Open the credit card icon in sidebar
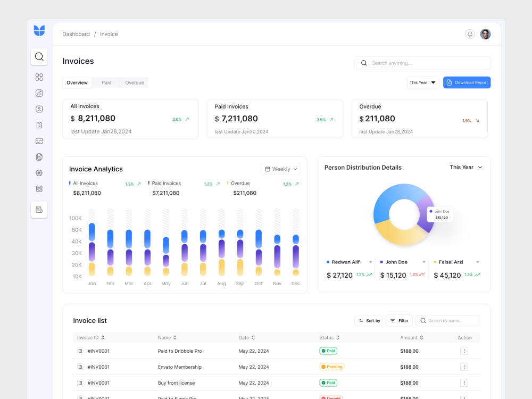Viewport: 532px width, 399px height. tap(39, 141)
